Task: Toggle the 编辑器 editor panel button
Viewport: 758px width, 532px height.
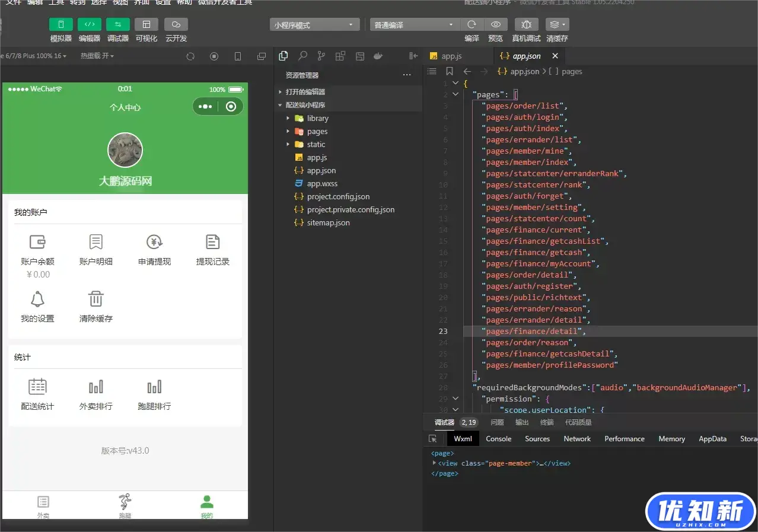Action: click(x=89, y=24)
